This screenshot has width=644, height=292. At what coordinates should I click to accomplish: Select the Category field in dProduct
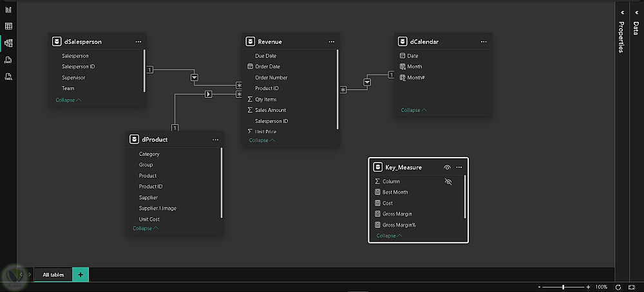[x=149, y=154]
